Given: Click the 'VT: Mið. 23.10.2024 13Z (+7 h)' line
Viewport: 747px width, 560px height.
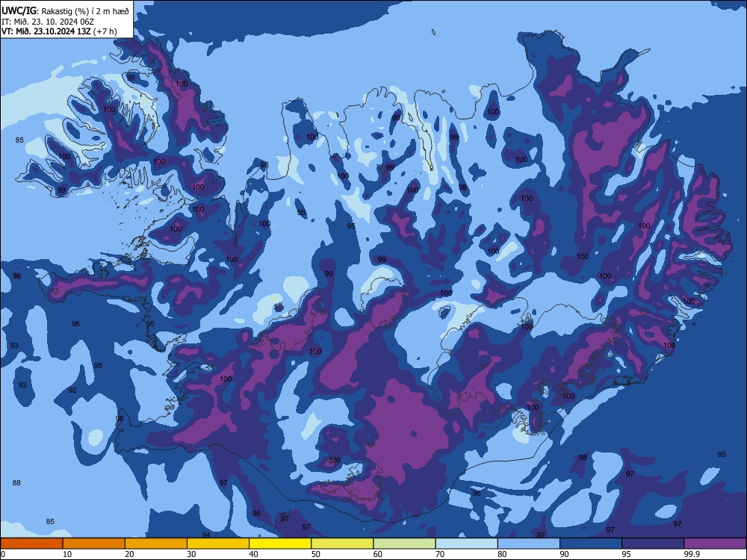Looking at the screenshot, I should 59,31.
